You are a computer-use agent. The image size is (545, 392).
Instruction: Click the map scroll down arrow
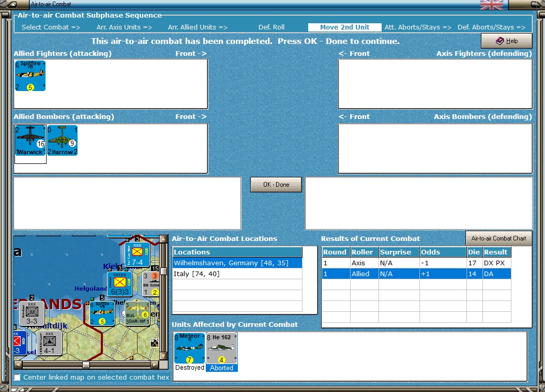coord(163,356)
